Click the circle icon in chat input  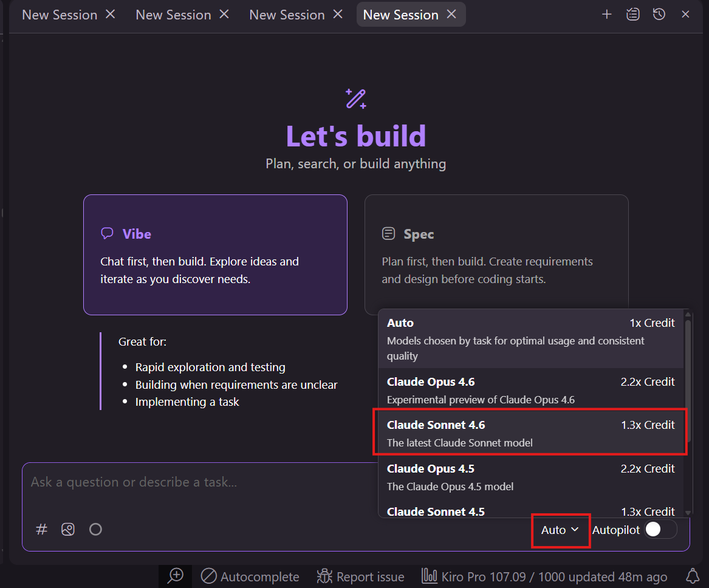click(95, 530)
